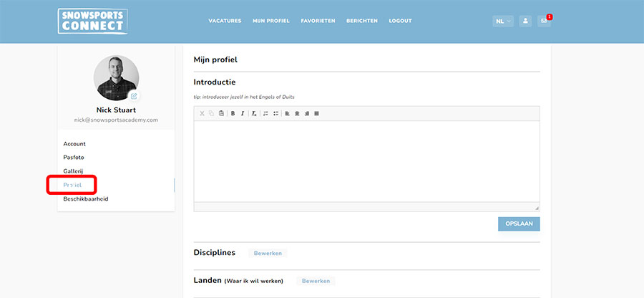644x298 pixels.
Task: Open the envelope messages icon in header
Action: click(544, 21)
